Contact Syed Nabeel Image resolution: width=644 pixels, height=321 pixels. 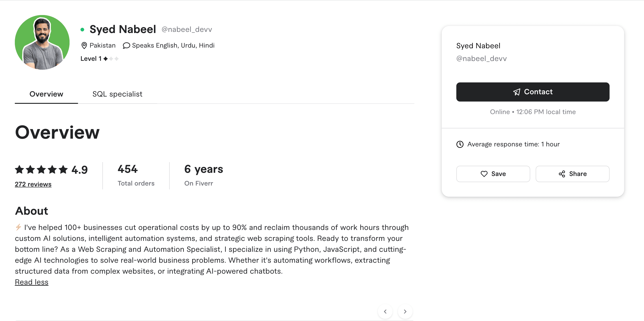(533, 92)
